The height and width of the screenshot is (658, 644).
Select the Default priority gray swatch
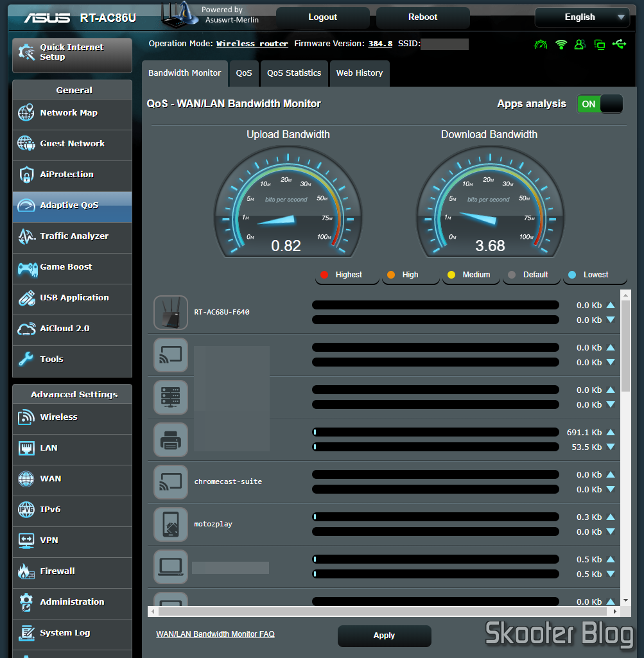511,275
